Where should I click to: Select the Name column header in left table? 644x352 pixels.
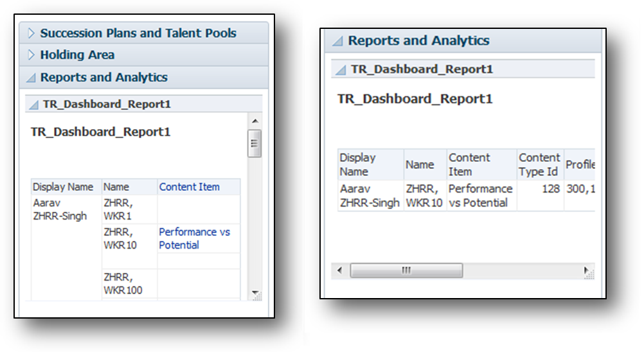[x=116, y=187]
